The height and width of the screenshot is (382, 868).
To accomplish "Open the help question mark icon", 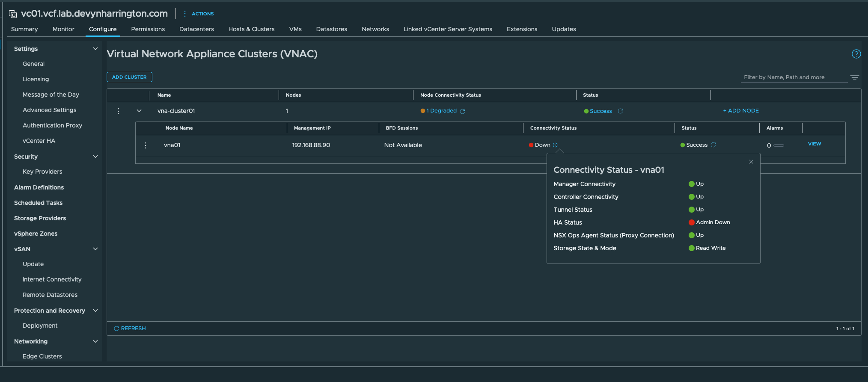I will pos(856,54).
